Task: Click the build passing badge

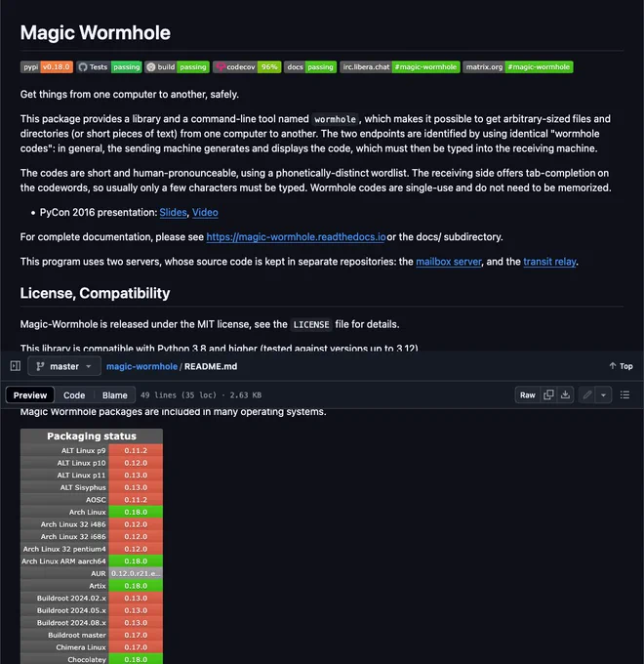Action: click(177, 67)
